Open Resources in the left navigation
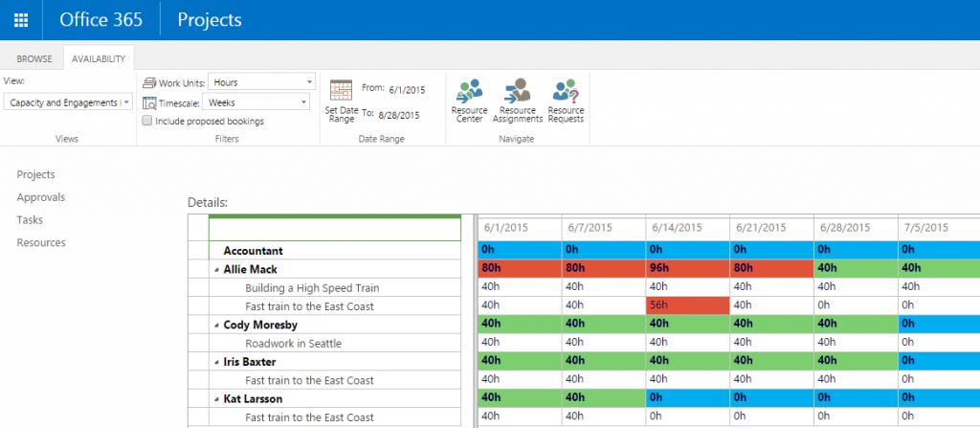The image size is (980, 428). pyautogui.click(x=41, y=243)
